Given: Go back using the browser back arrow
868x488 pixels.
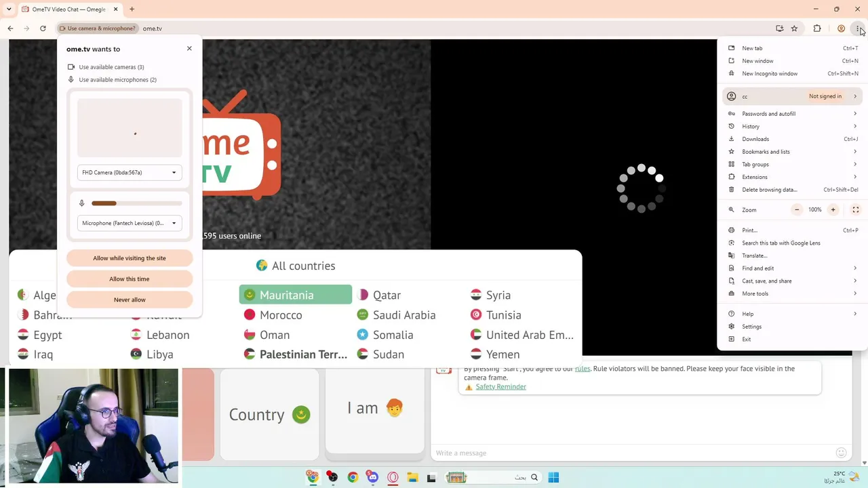Looking at the screenshot, I should pyautogui.click(x=10, y=28).
